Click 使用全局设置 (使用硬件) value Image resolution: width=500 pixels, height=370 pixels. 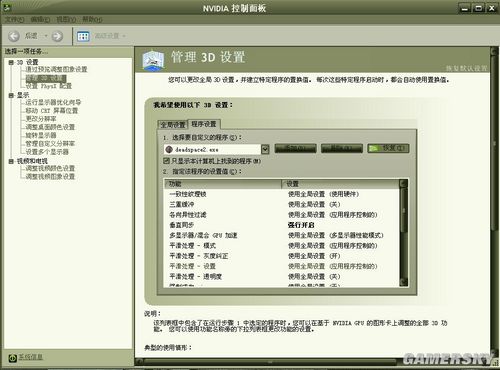pyautogui.click(x=323, y=194)
